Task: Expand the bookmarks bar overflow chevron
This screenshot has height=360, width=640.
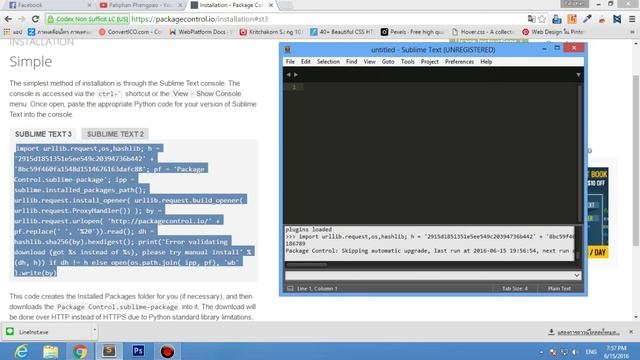Action: [x=632, y=32]
